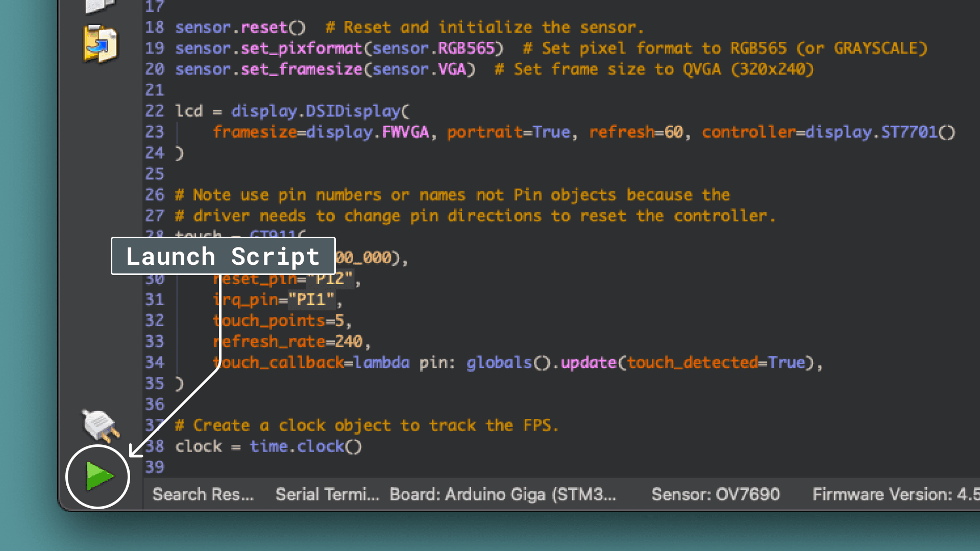Click the Connect plug icon
Screen dimensions: 980x551
[x=101, y=425]
